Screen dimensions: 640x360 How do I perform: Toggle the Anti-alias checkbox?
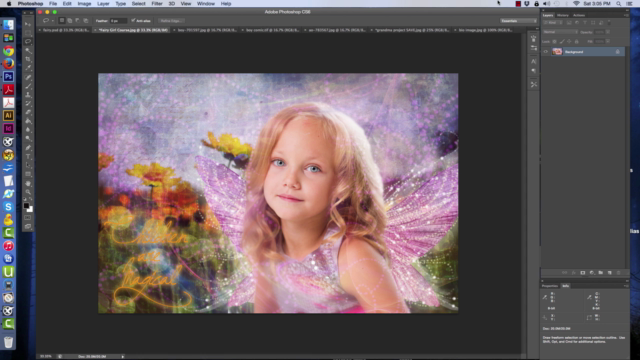click(133, 20)
